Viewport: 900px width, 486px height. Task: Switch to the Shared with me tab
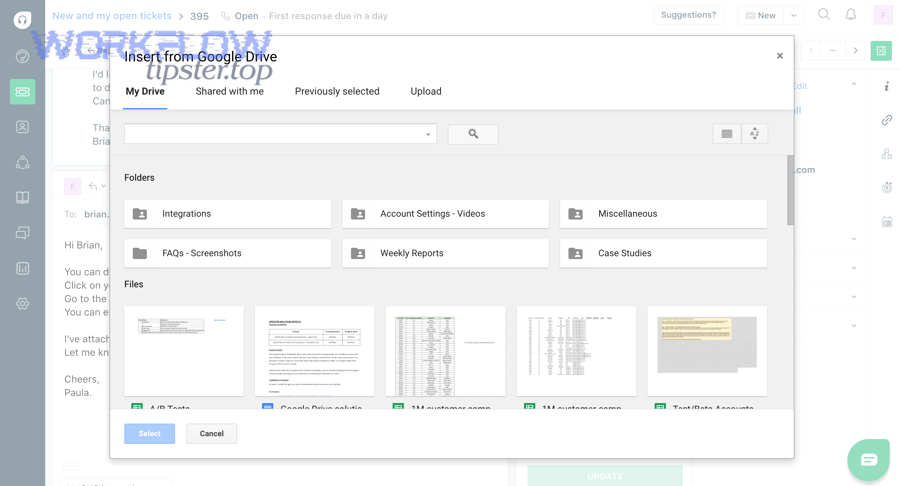230,91
